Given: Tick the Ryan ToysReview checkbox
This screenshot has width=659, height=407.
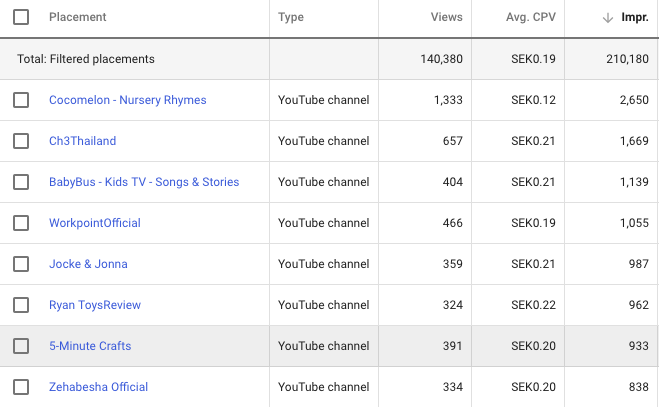Looking at the screenshot, I should point(21,305).
